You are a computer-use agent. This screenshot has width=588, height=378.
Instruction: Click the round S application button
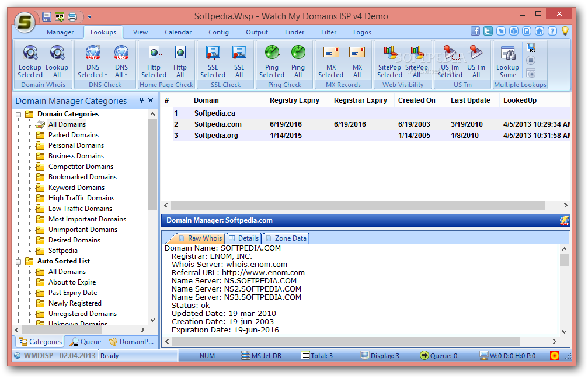pyautogui.click(x=25, y=22)
